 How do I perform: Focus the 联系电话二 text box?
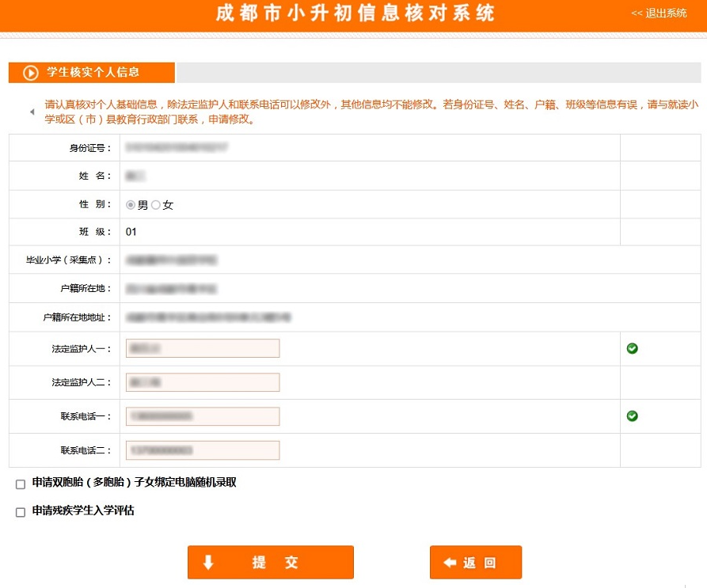point(203,450)
